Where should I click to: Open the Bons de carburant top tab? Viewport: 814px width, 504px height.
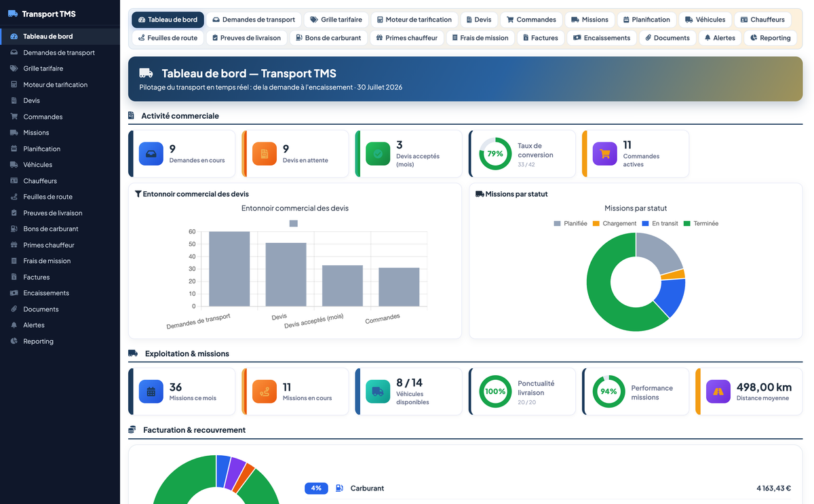pyautogui.click(x=328, y=38)
